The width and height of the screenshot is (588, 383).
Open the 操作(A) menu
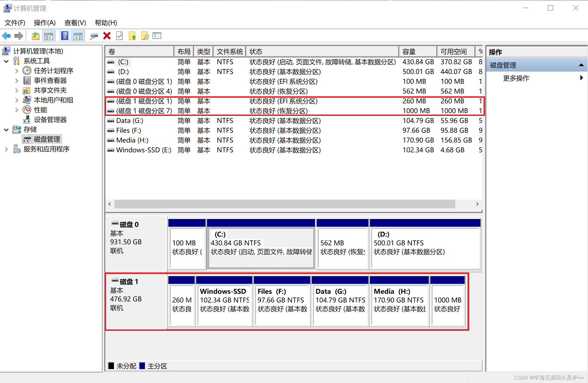[x=45, y=23]
